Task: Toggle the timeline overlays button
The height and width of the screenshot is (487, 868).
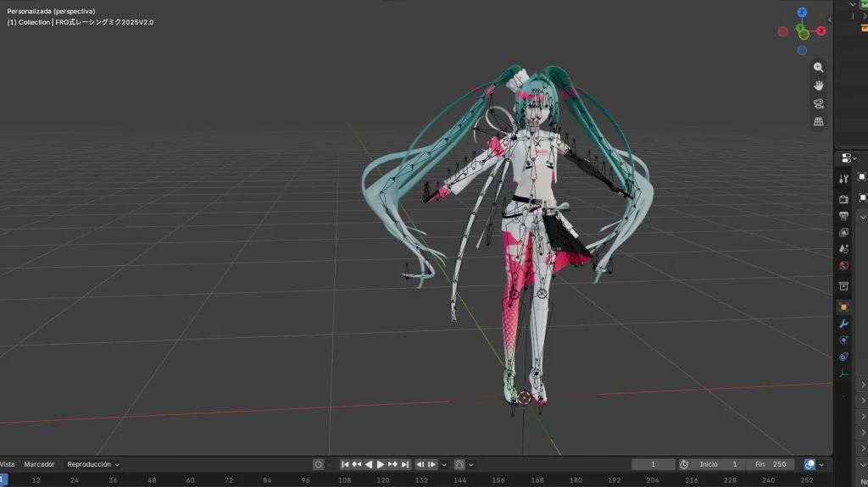Action: [x=810, y=464]
